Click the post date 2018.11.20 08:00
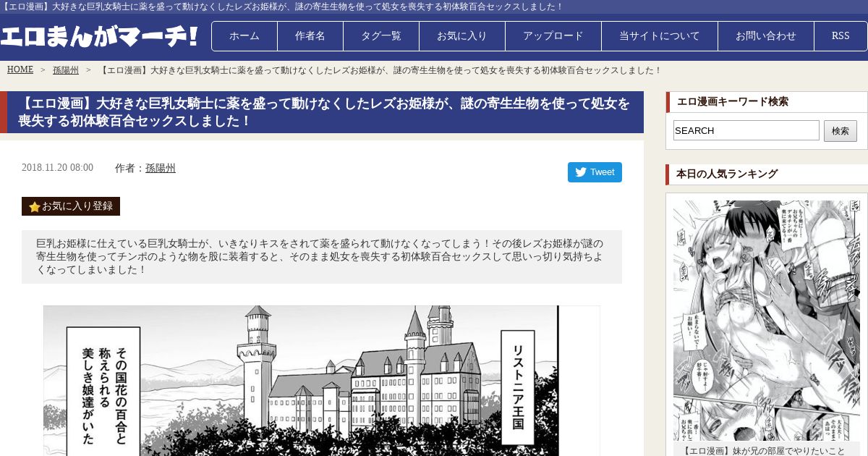 click(57, 168)
